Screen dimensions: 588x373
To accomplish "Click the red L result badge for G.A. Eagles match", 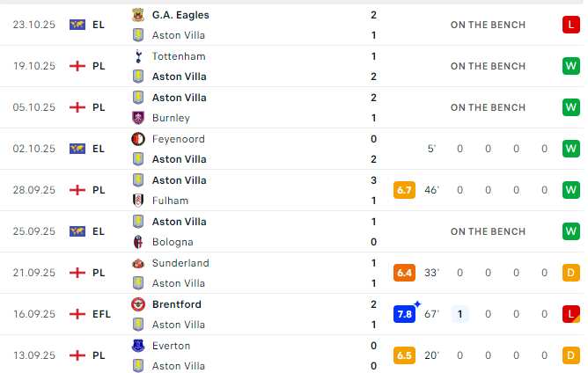I will (x=571, y=25).
